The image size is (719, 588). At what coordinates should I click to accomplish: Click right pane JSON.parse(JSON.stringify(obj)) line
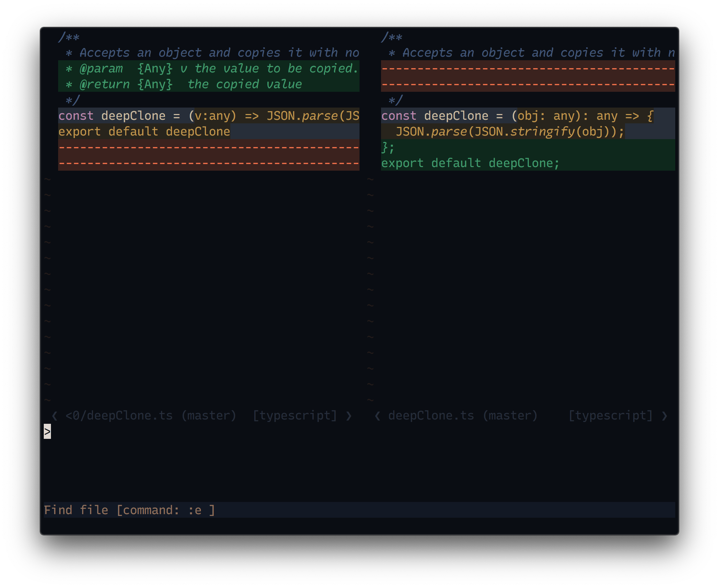pos(509,132)
